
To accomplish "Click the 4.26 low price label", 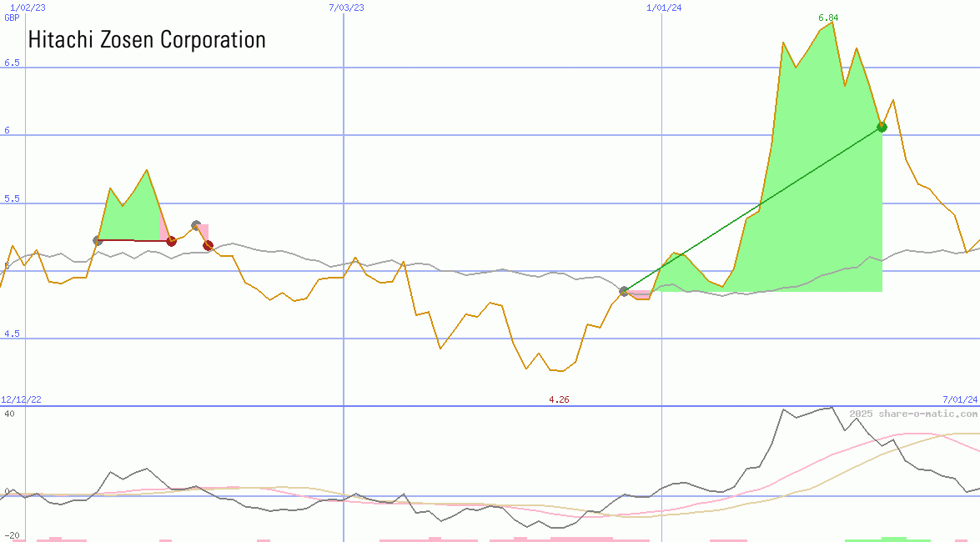I will [x=559, y=400].
